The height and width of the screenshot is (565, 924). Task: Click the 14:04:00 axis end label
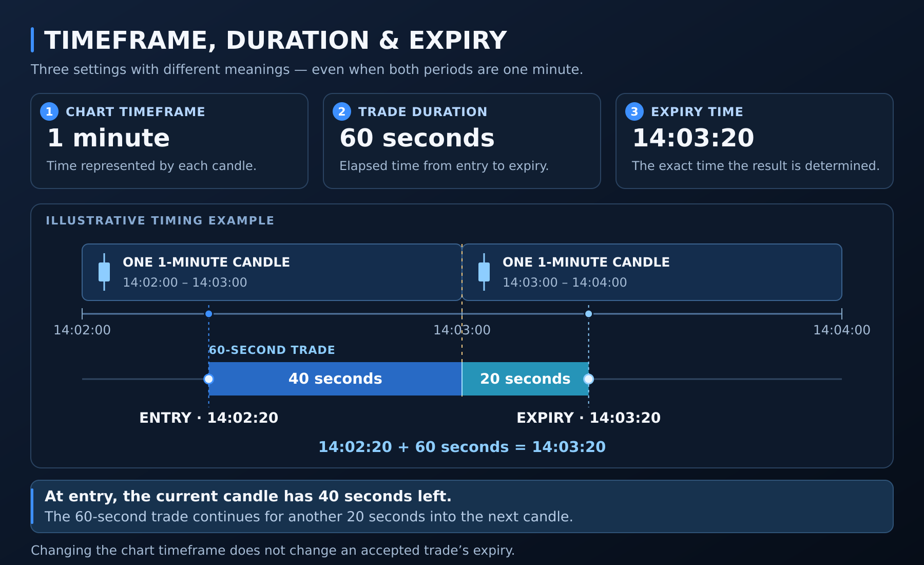click(842, 330)
